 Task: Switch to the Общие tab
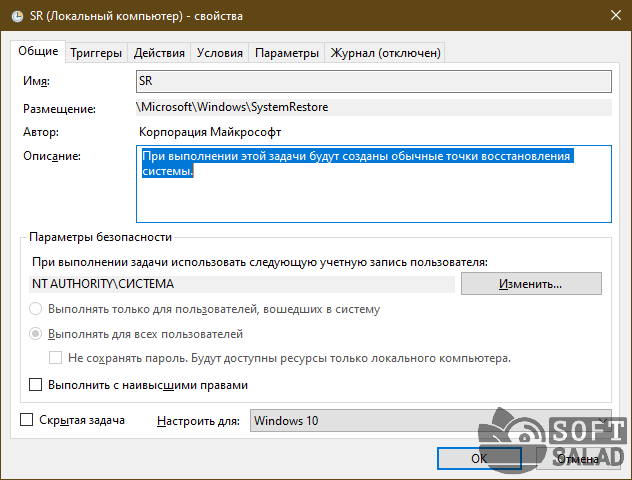[x=38, y=51]
